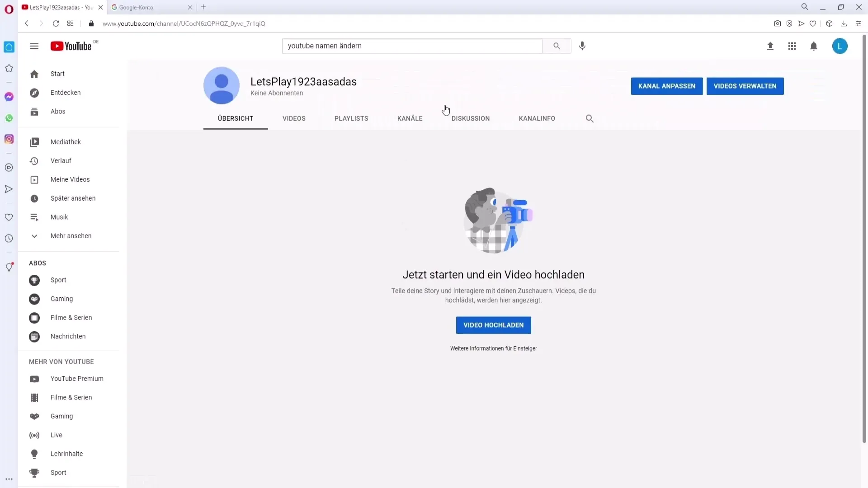Click the Gaming subscription icon
Screen dimensions: 868x488
click(34, 298)
